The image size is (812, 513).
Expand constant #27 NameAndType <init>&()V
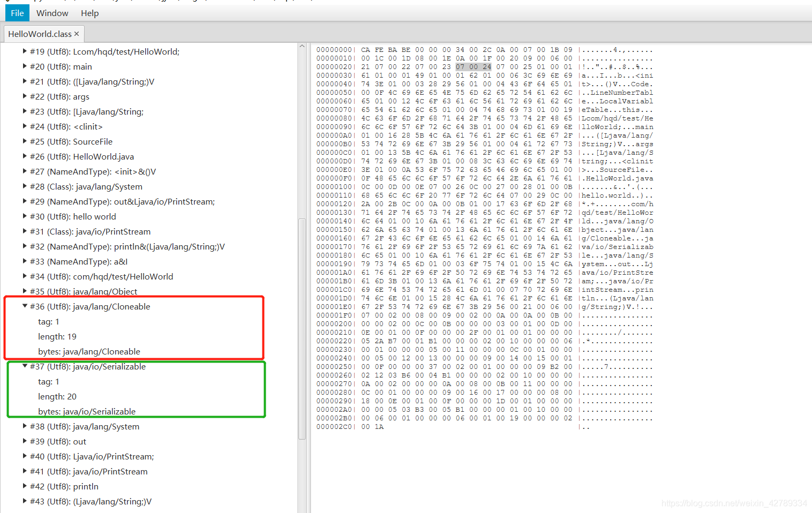pos(25,171)
